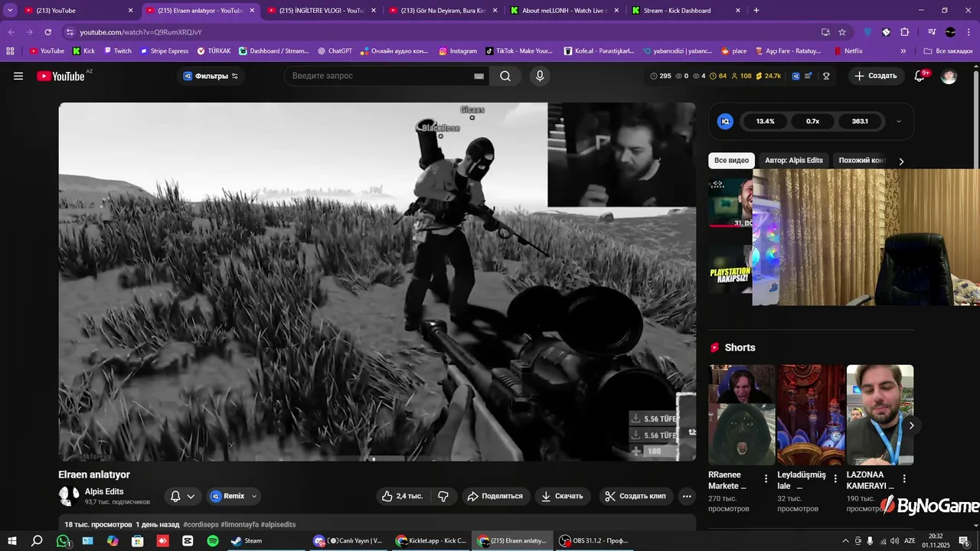Screen dimensions: 980x551
Task: Open a new Chrome tab
Action: (756, 11)
